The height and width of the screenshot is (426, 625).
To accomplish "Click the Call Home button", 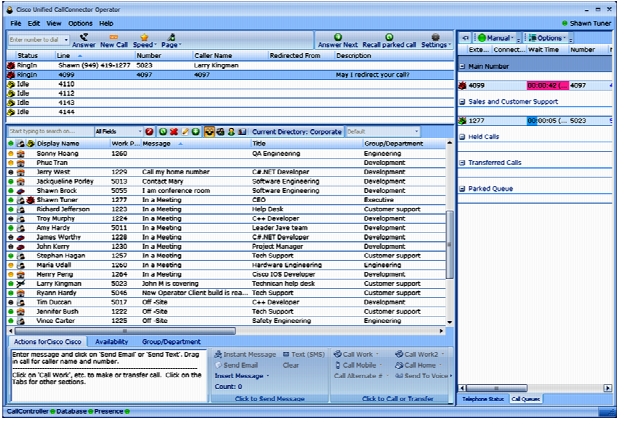I will [416, 365].
